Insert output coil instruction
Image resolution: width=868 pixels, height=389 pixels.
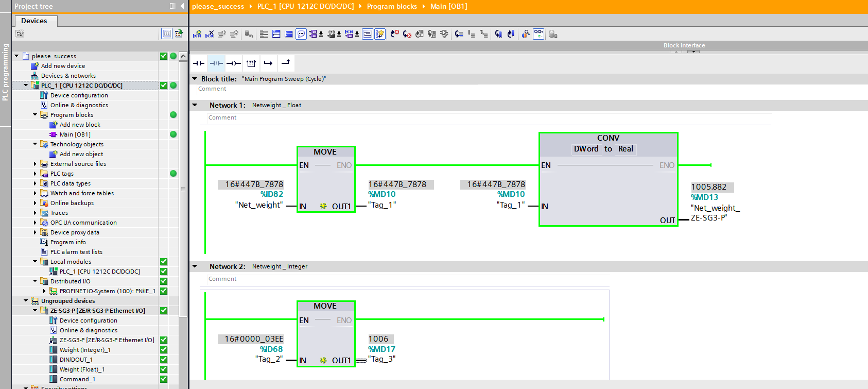pos(234,63)
